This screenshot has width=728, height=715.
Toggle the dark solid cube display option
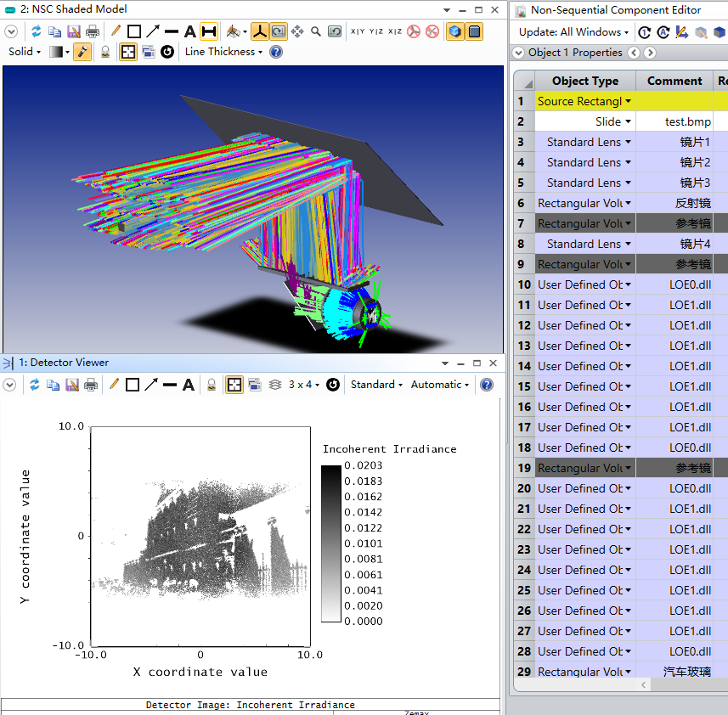pyautogui.click(x=474, y=31)
